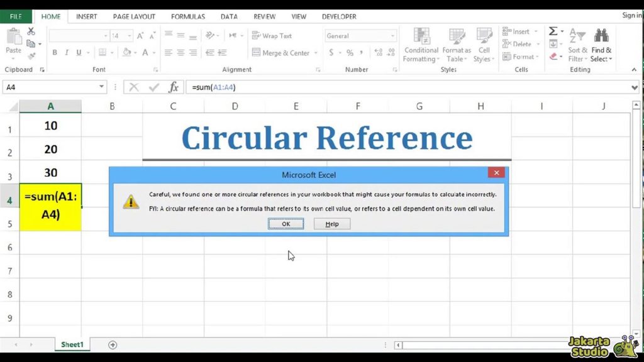Switch to the INSERT tab
Viewport: 644px width, 362px height.
pos(86,16)
